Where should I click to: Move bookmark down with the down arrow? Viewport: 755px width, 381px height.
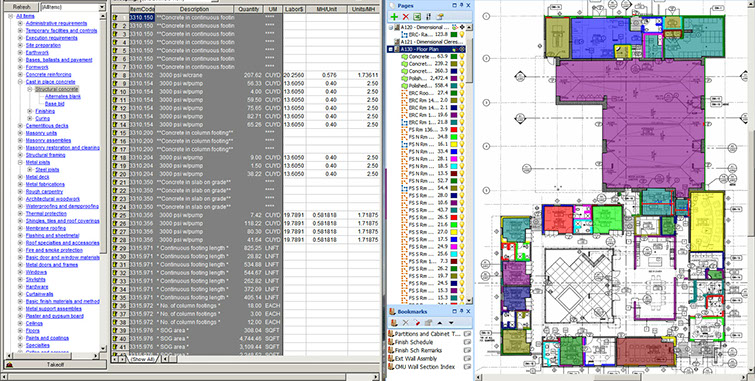coord(451,323)
